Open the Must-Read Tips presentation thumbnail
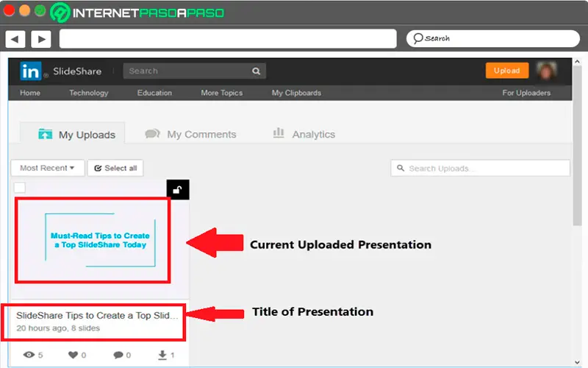The width and height of the screenshot is (588, 368). 100,241
